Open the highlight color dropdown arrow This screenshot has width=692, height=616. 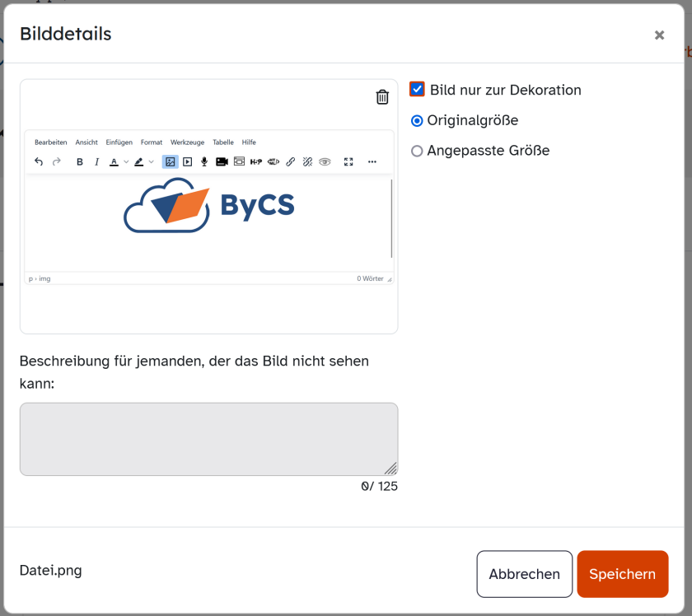(151, 161)
